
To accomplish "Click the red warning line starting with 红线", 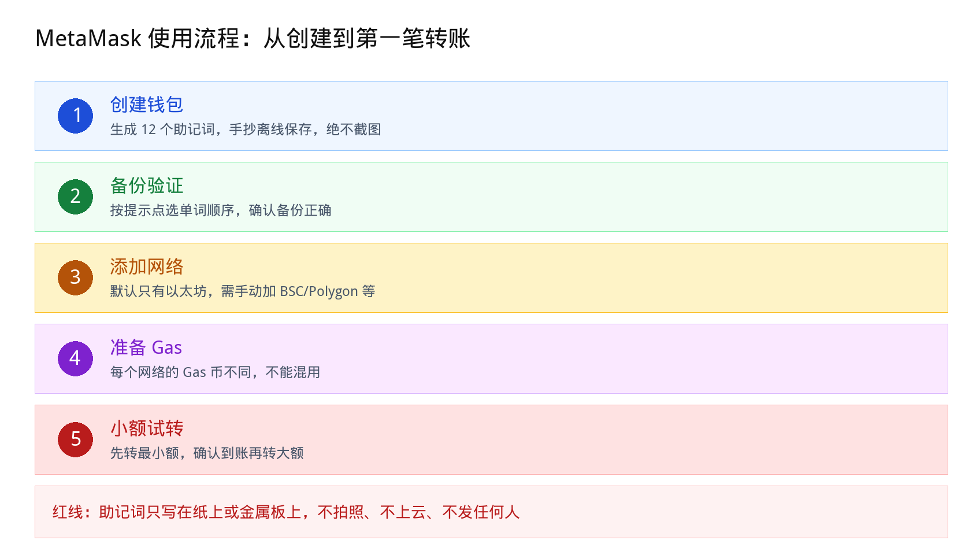I will coord(286,512).
